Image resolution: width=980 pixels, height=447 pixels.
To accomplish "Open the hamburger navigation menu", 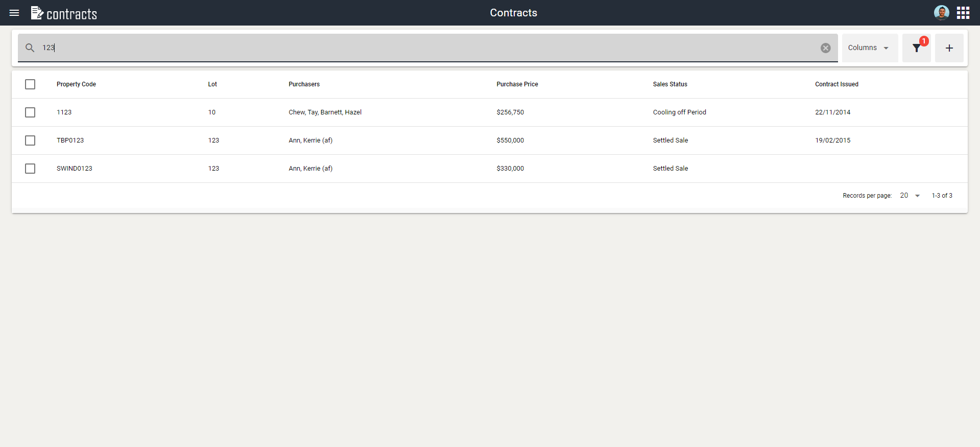I will (x=14, y=13).
